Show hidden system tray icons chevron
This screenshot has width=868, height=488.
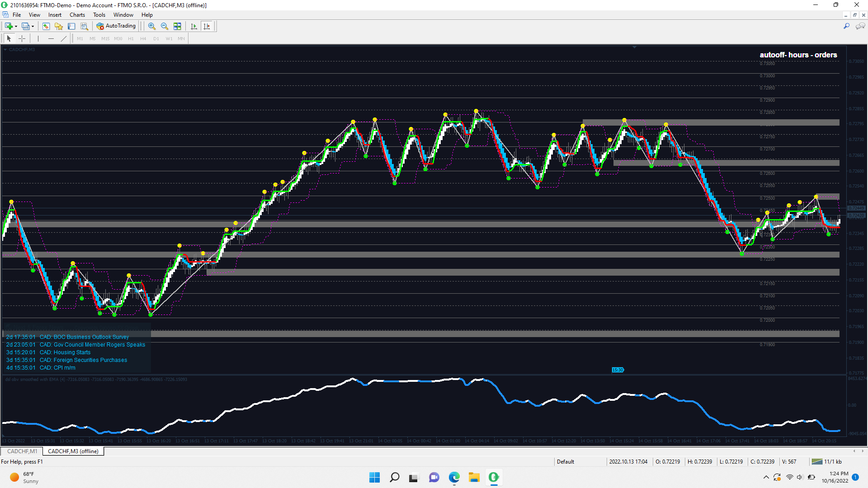click(x=766, y=477)
